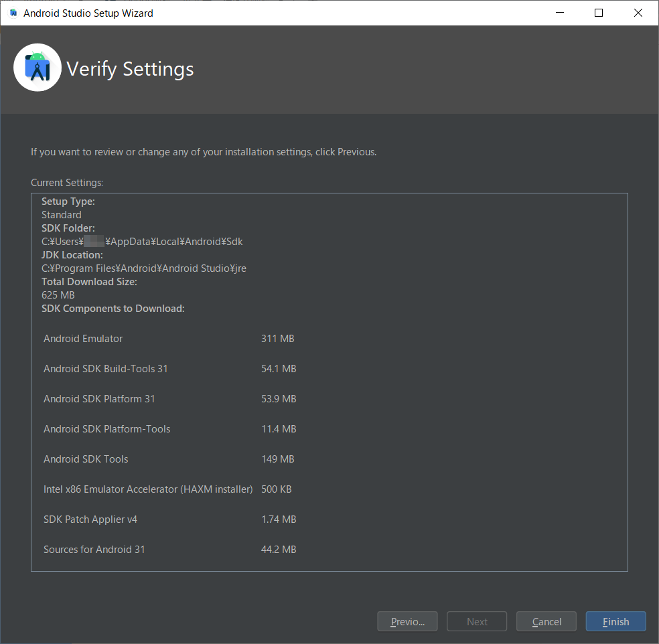This screenshot has width=659, height=644.
Task: Click the SDK Patch Applier v4 row
Action: pos(90,519)
